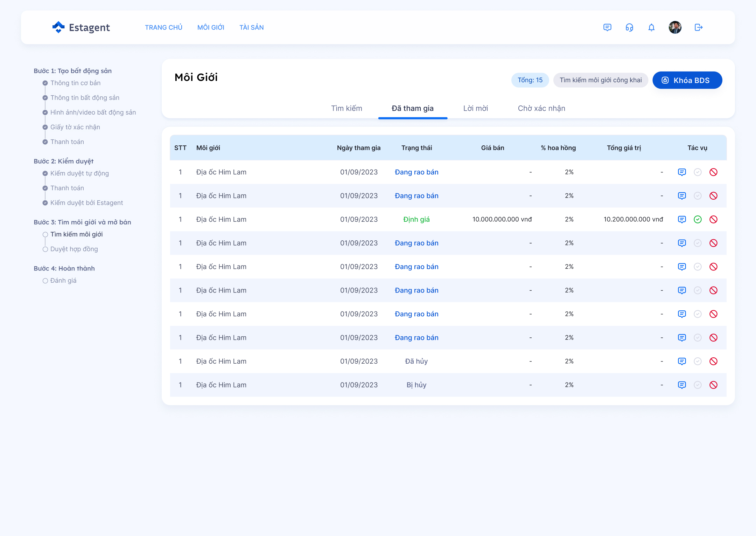This screenshot has height=536, width=756.
Task: Select the Tìm kiếm môi giới step
Action: pyautogui.click(x=76, y=234)
